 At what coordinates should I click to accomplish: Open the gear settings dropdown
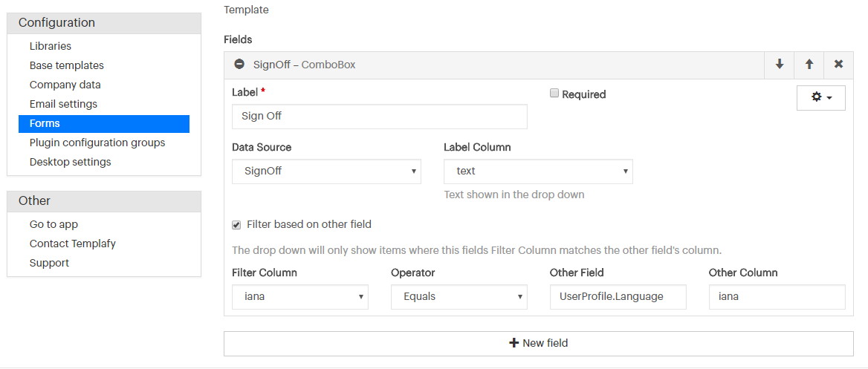[821, 98]
